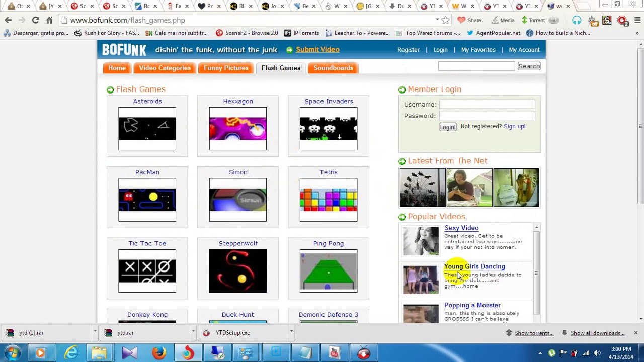Click the red S extension icon
644x362 pixels.
point(607,21)
